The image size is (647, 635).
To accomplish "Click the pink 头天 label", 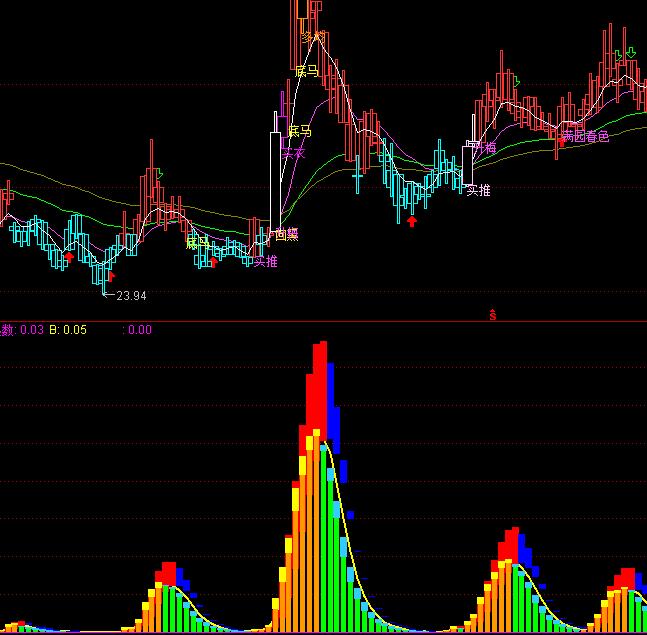I will 292,153.
